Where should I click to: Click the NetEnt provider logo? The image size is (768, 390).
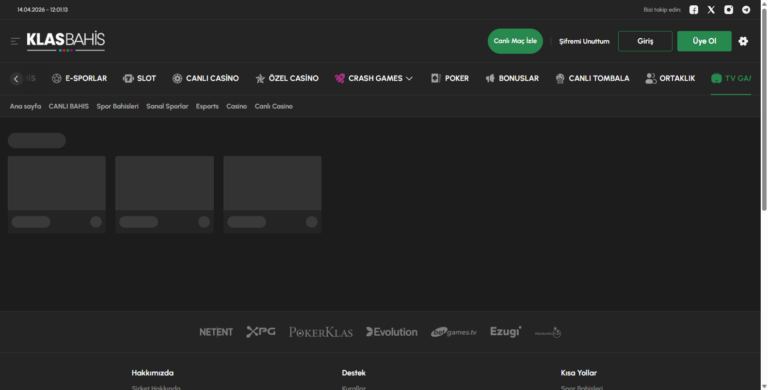pyautogui.click(x=216, y=332)
